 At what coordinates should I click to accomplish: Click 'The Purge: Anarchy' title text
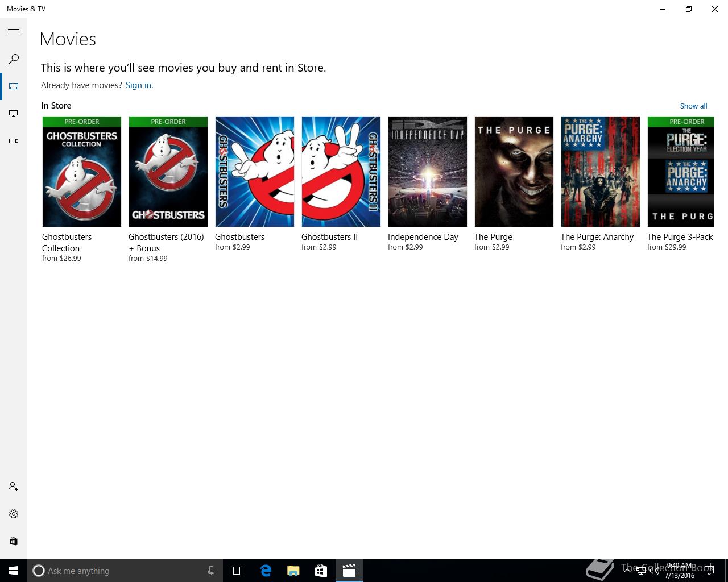tap(597, 237)
